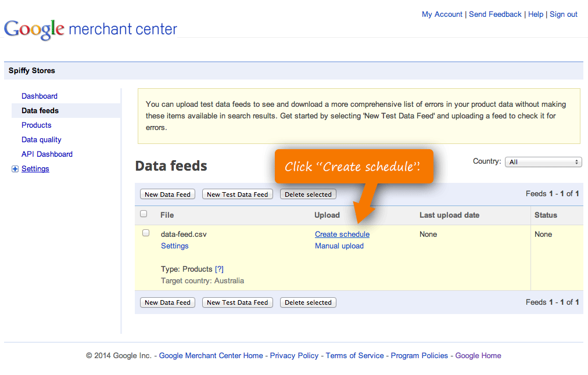Click Send Feedback in the header
588x375 pixels.
(x=495, y=14)
